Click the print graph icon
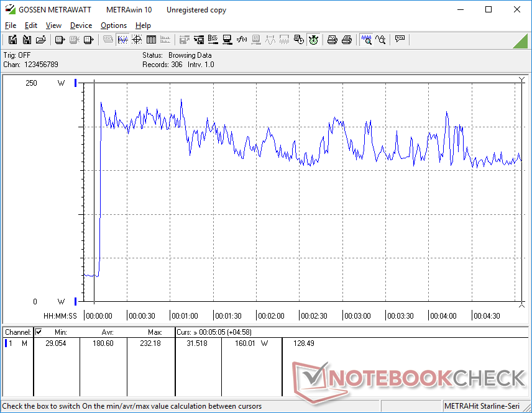The height and width of the screenshot is (413, 532). coord(332,40)
